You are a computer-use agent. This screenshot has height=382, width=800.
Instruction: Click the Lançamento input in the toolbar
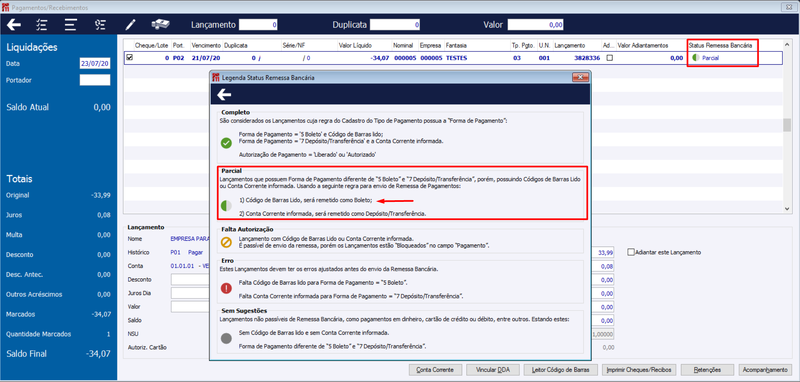tap(258, 24)
